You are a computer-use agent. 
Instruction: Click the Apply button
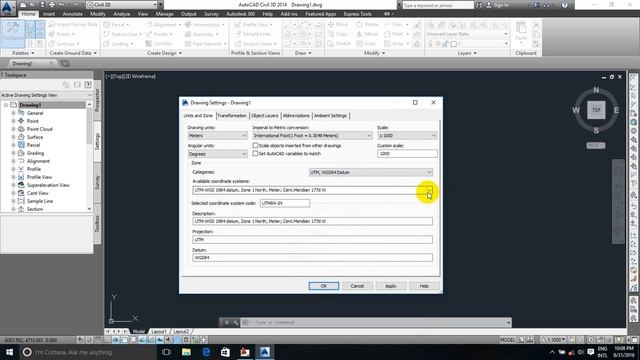point(391,286)
